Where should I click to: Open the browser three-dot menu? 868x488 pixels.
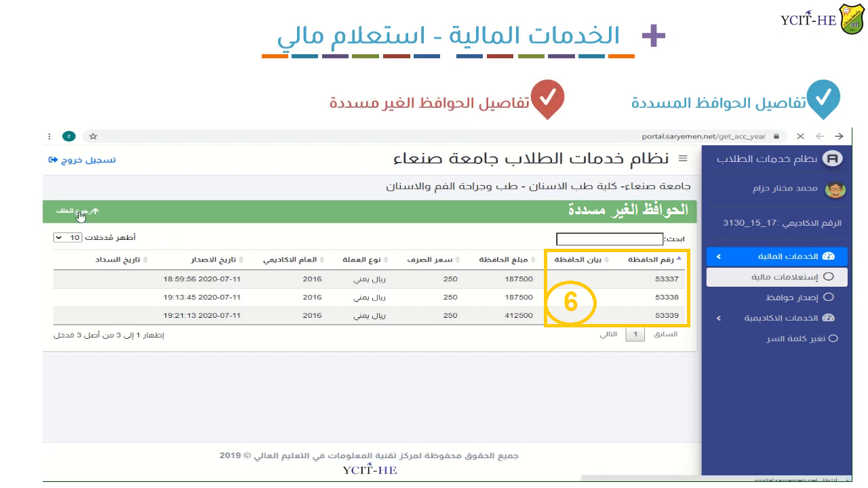(50, 136)
